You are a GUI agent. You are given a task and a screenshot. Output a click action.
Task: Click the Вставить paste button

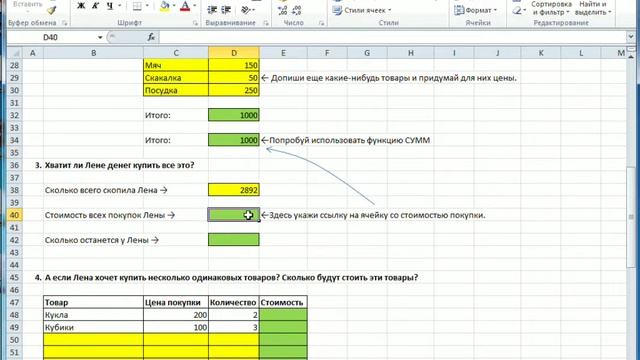(28, 5)
